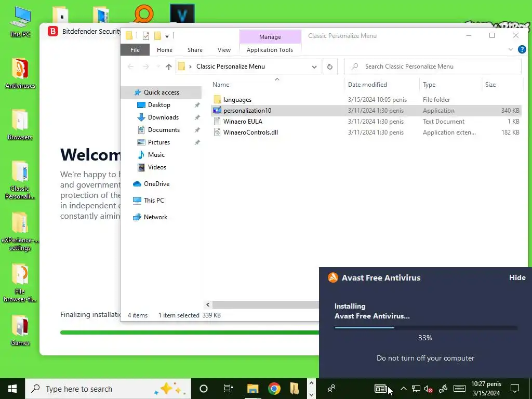The width and height of the screenshot is (532, 399).
Task: Go up one folder level arrow
Action: point(169,66)
